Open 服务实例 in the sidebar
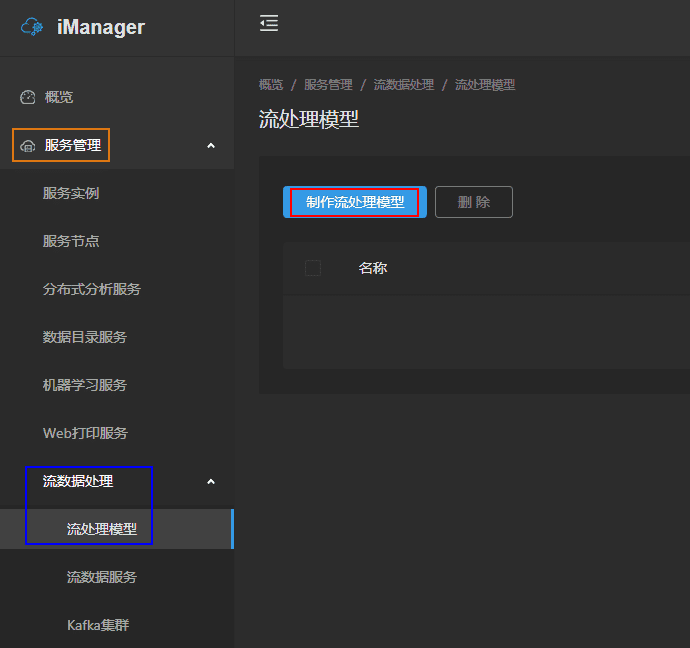The height and width of the screenshot is (648, 690). click(x=71, y=194)
